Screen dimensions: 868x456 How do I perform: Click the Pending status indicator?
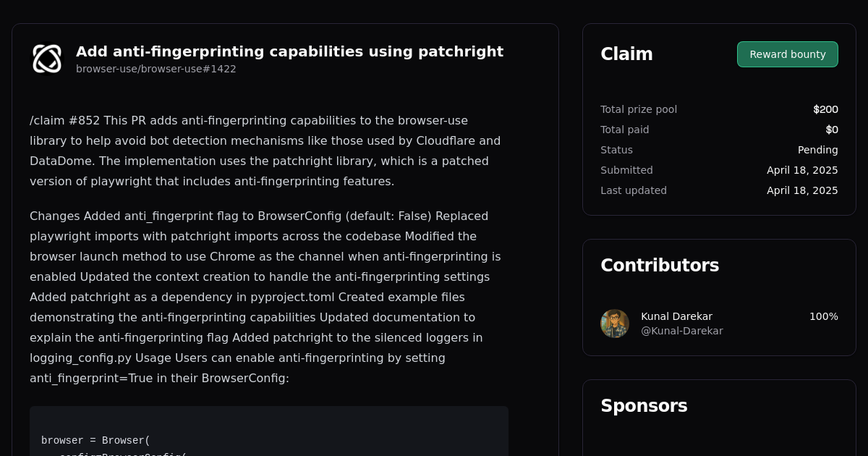[817, 150]
